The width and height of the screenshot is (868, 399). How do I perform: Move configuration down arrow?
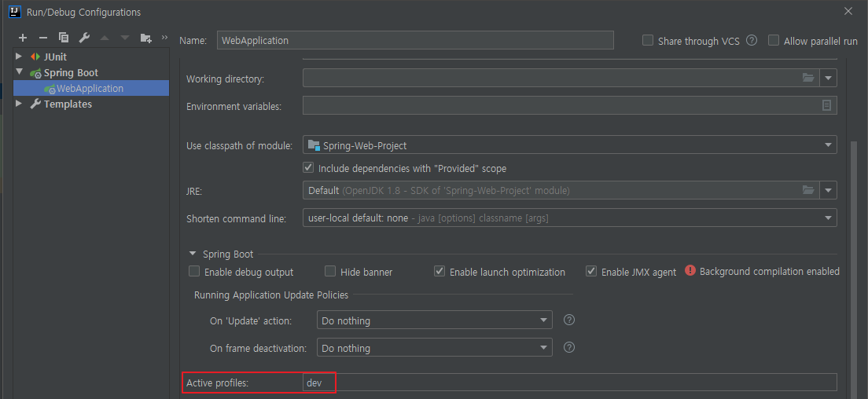click(x=124, y=38)
